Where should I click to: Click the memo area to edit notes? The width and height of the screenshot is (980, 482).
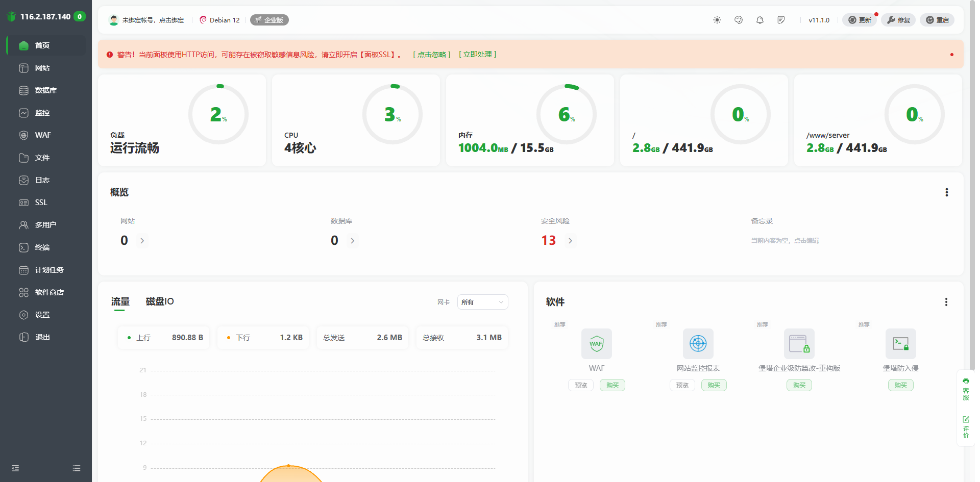click(785, 241)
